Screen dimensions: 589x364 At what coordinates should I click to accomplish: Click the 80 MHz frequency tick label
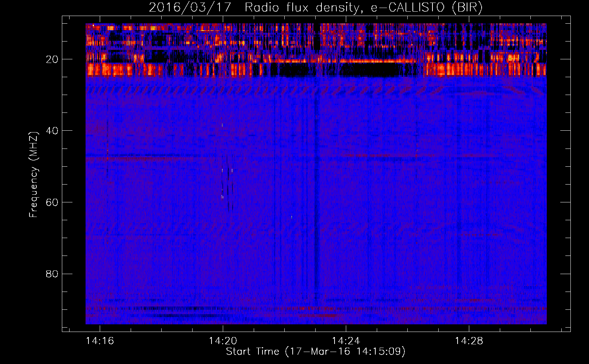[x=52, y=274]
